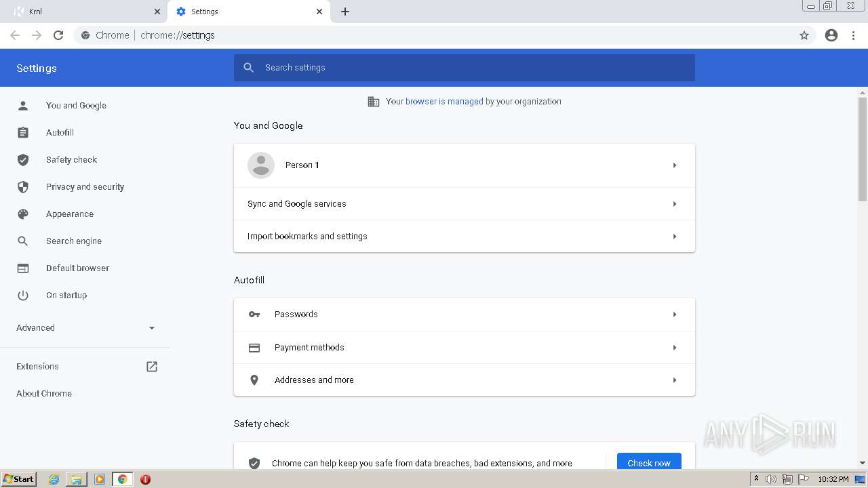Open a new tab with plus button

[345, 12]
